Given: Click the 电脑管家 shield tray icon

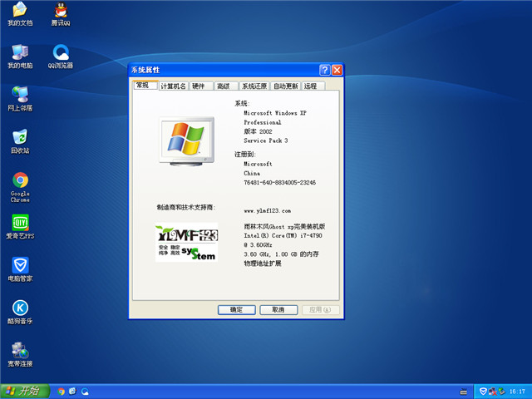Looking at the screenshot, I should [483, 392].
